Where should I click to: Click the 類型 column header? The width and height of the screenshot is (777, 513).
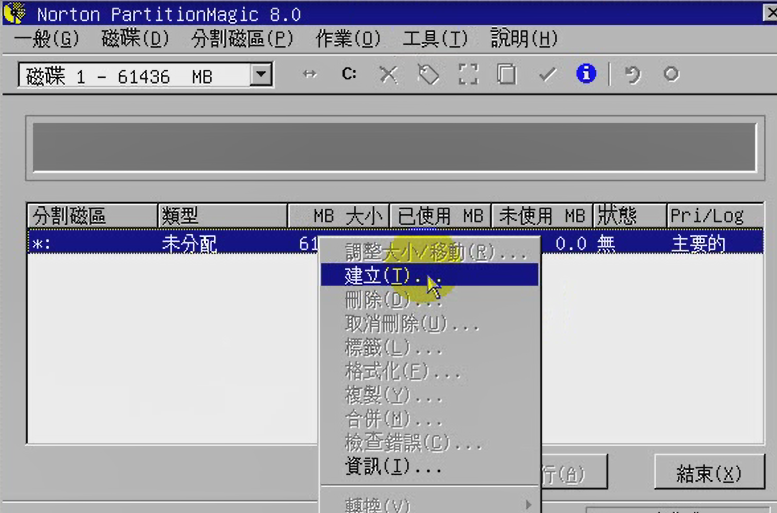[222, 216]
